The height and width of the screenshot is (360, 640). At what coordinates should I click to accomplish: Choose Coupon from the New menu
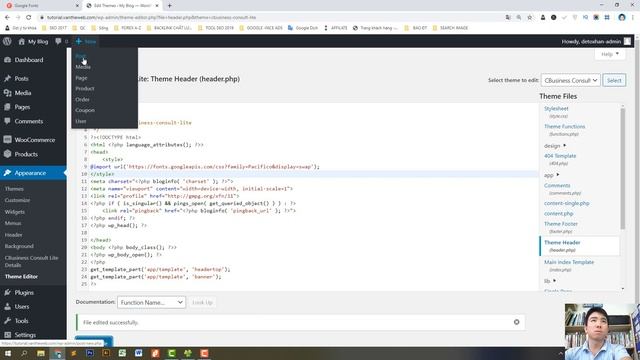tap(84, 110)
